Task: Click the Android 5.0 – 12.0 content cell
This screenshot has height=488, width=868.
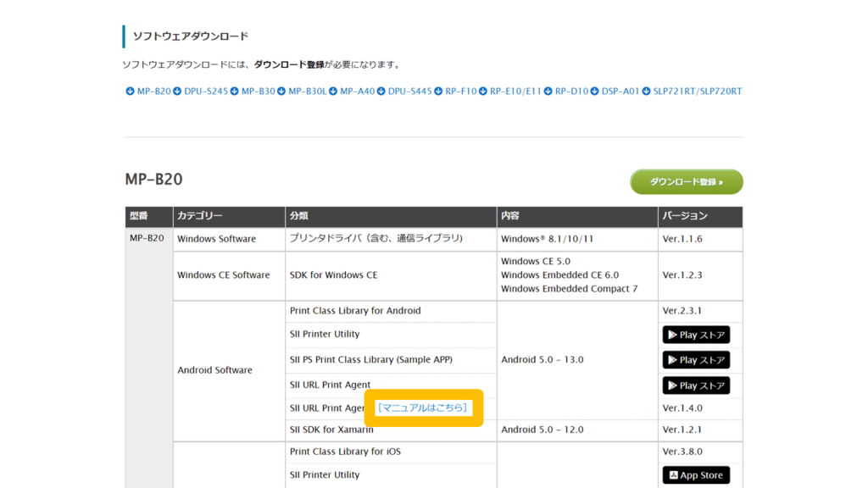Action: [x=577, y=430]
